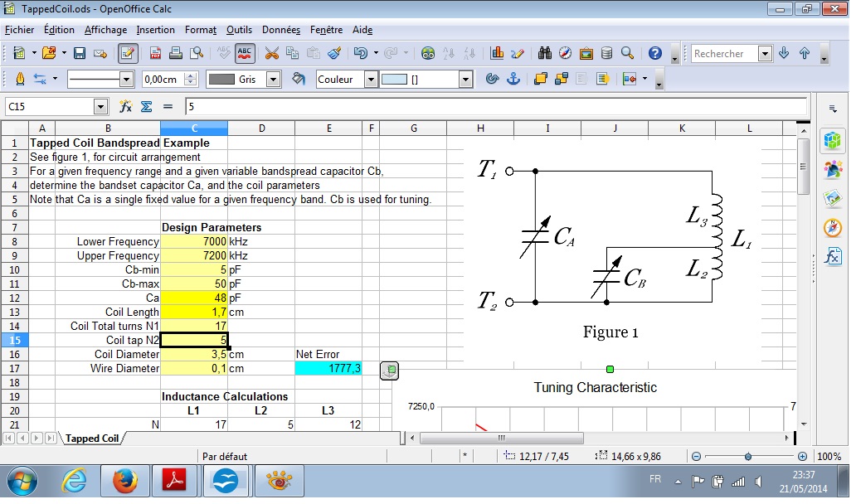The height and width of the screenshot is (504, 861).
Task: Click the format paintbrush icon
Action: [334, 53]
